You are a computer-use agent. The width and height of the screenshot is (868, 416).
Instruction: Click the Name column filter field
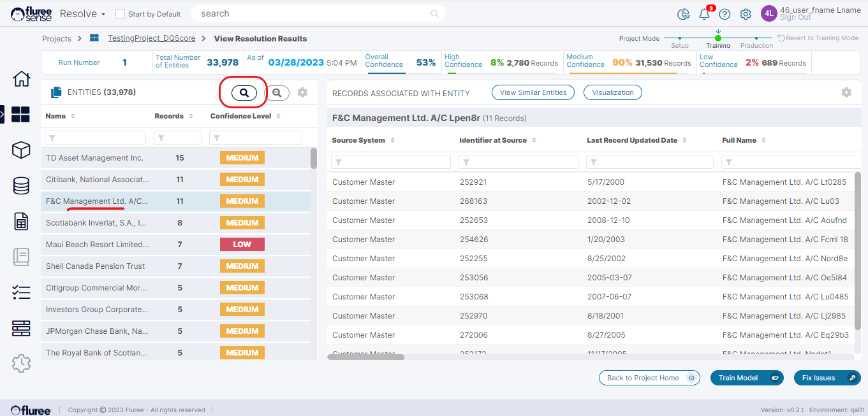(96, 138)
